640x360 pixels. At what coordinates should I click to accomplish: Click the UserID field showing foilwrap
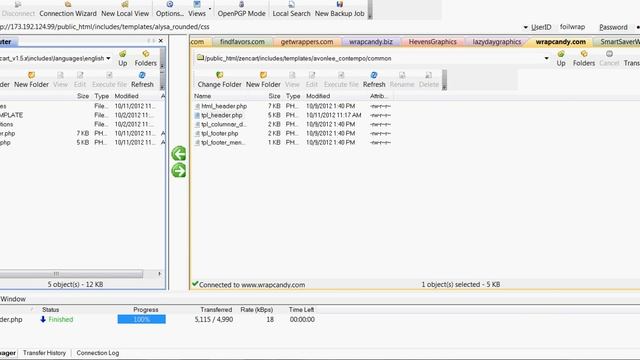(572, 27)
